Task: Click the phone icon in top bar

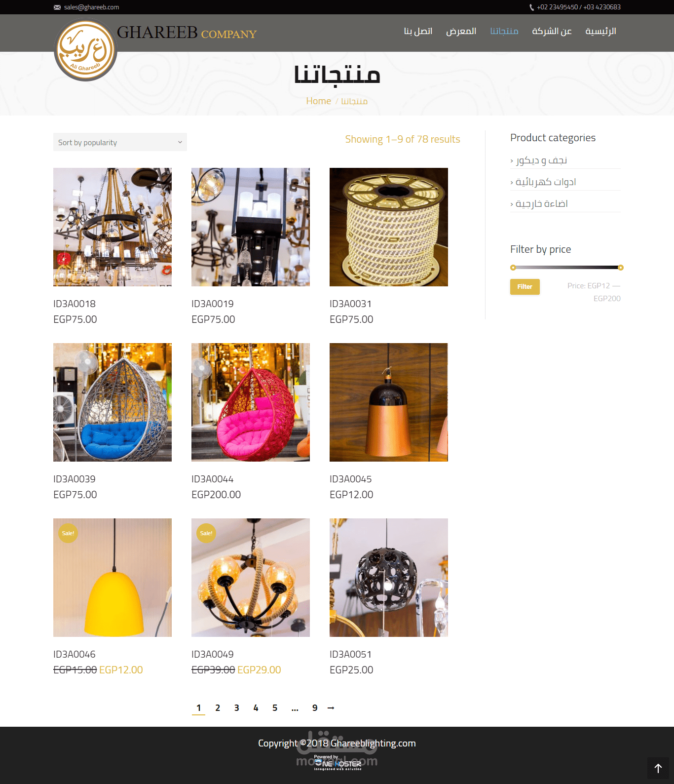Action: [531, 7]
